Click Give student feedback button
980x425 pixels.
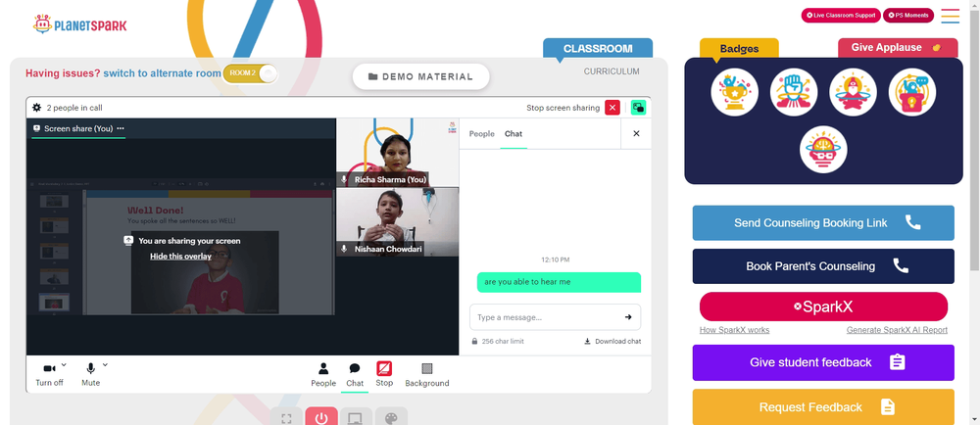pos(823,362)
